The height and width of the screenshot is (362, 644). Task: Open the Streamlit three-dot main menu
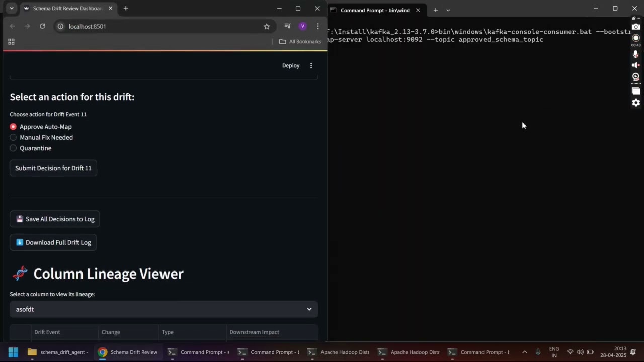(311, 65)
